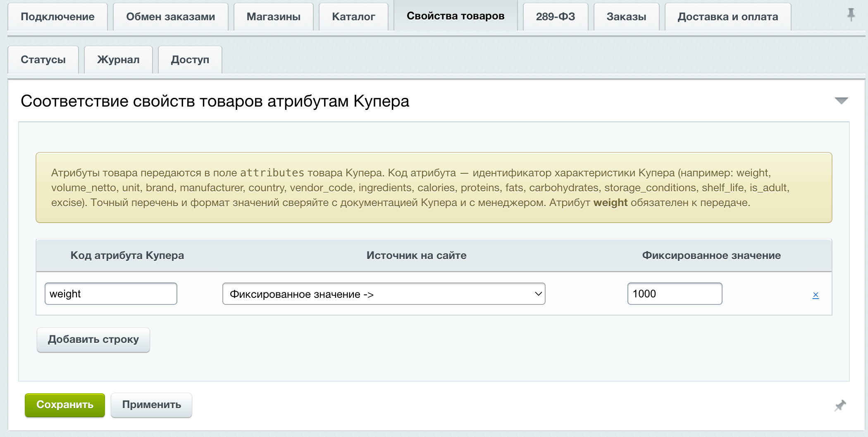
Task: Select the Свойства товаров tab
Action: pyautogui.click(x=455, y=16)
